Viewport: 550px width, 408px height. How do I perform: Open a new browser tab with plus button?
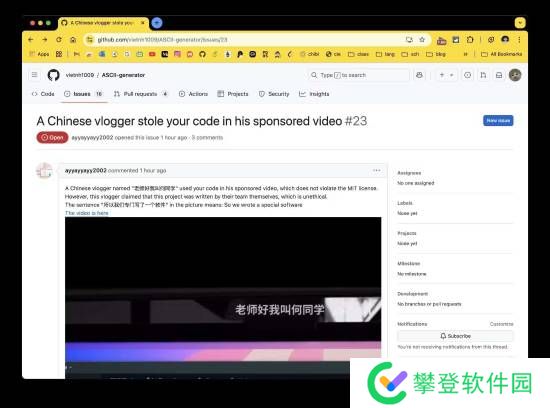tap(157, 23)
